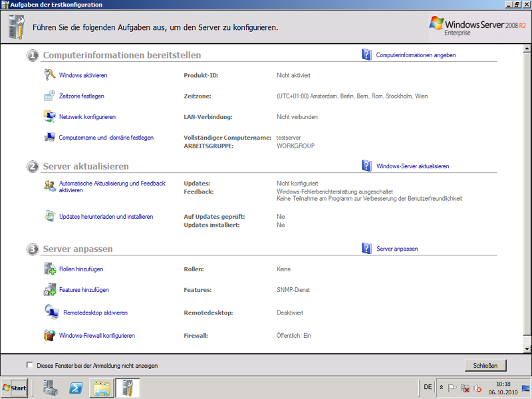Click the 'Nicht verbunden' LAN status
The width and height of the screenshot is (532, 399).
(x=297, y=117)
